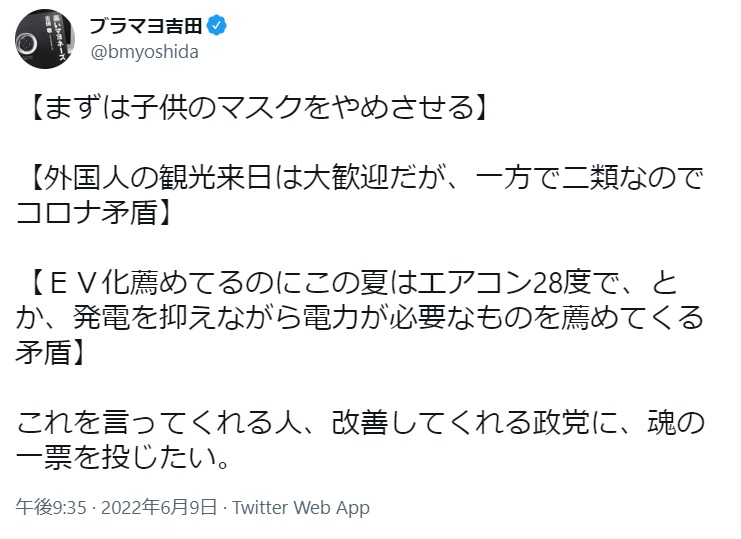The image size is (741, 539).
Task: Click the line 【まずは子供のマスクをやめさせる】
Action: pos(258,107)
